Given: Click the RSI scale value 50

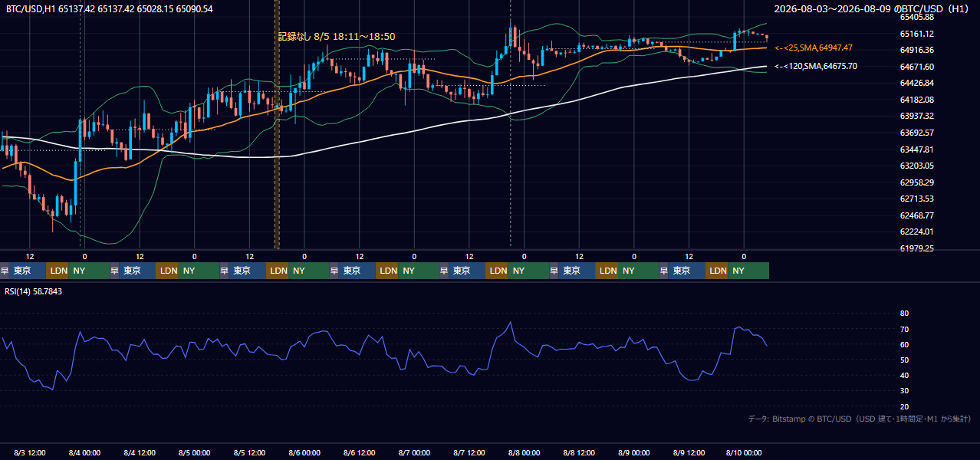Looking at the screenshot, I should tap(904, 360).
